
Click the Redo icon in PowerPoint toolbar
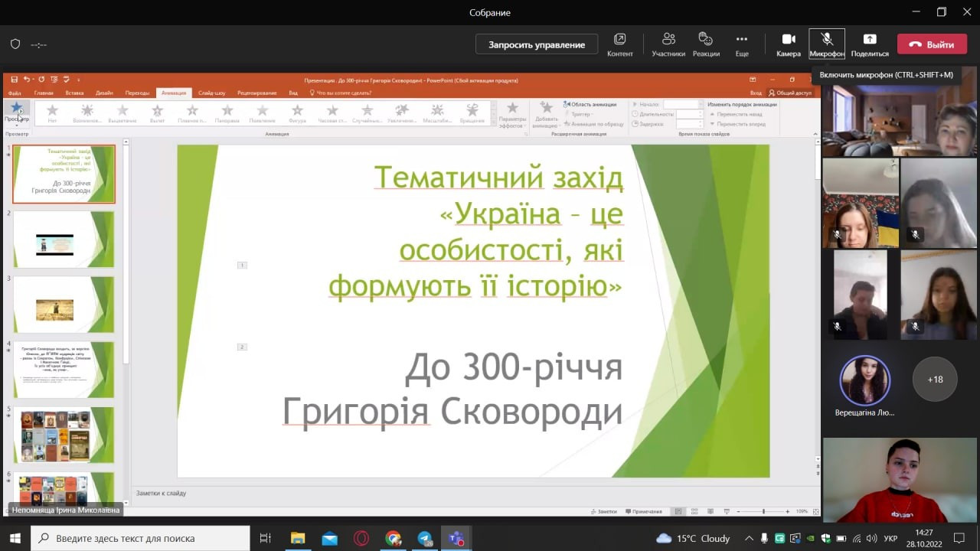[x=41, y=80]
